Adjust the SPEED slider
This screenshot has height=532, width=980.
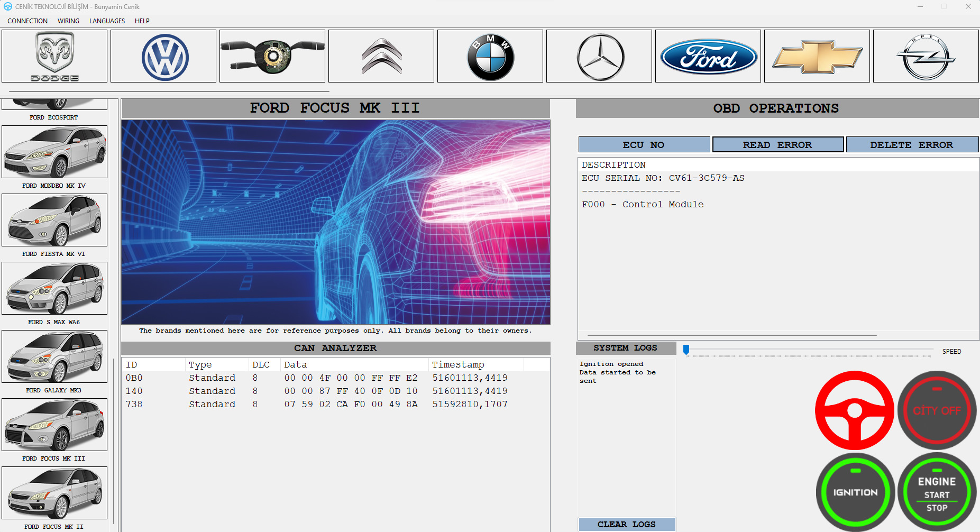[686, 348]
